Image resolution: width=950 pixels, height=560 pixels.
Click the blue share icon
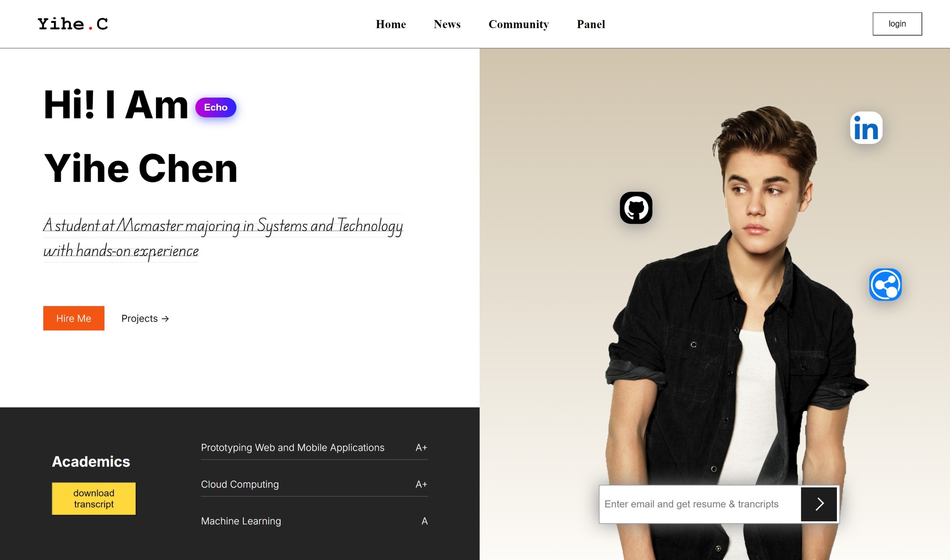point(885,285)
